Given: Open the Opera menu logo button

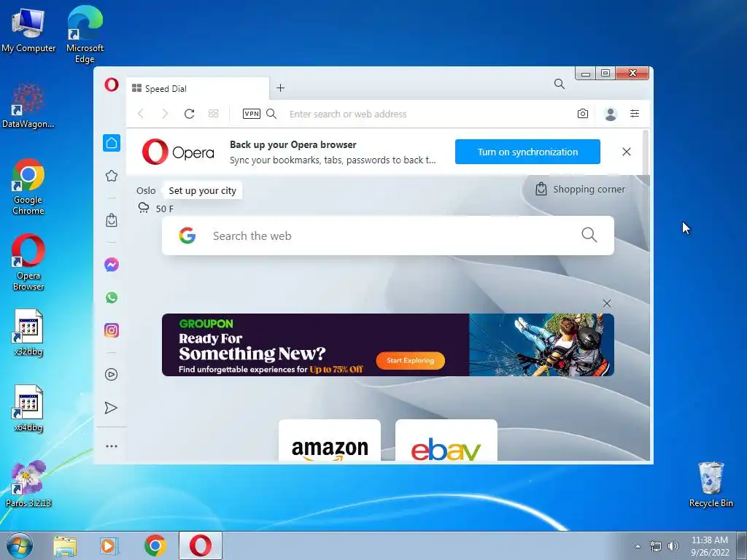Looking at the screenshot, I should click(x=112, y=85).
